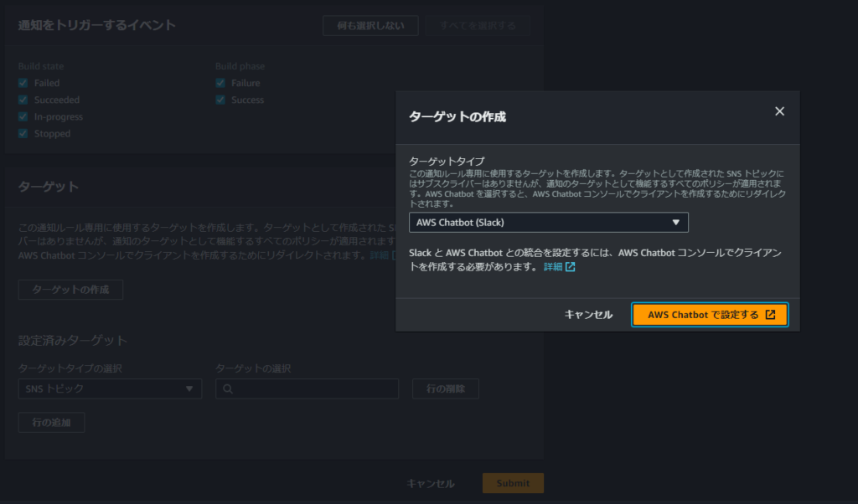Toggle the Build phase Failure checkbox
858x504 pixels.
tap(220, 83)
